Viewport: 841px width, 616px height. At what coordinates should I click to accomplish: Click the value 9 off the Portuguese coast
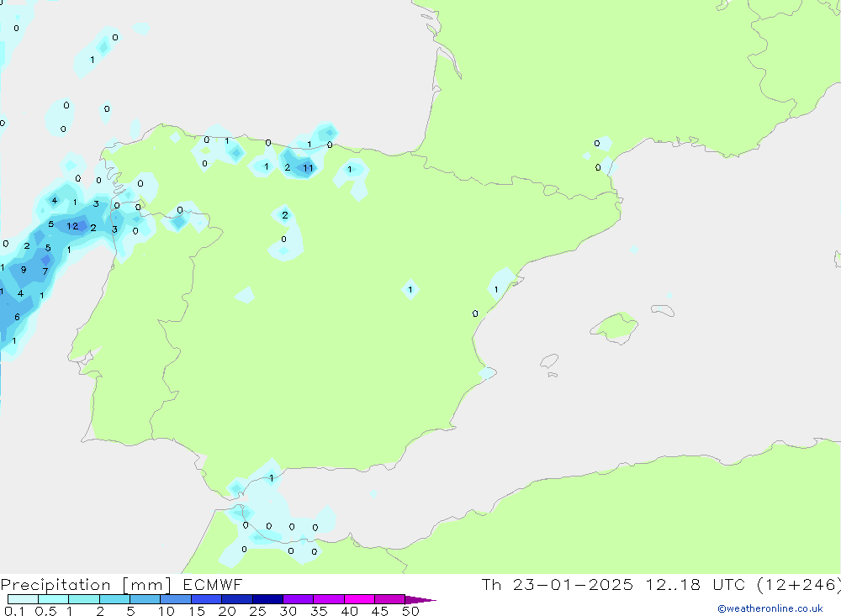point(24,270)
